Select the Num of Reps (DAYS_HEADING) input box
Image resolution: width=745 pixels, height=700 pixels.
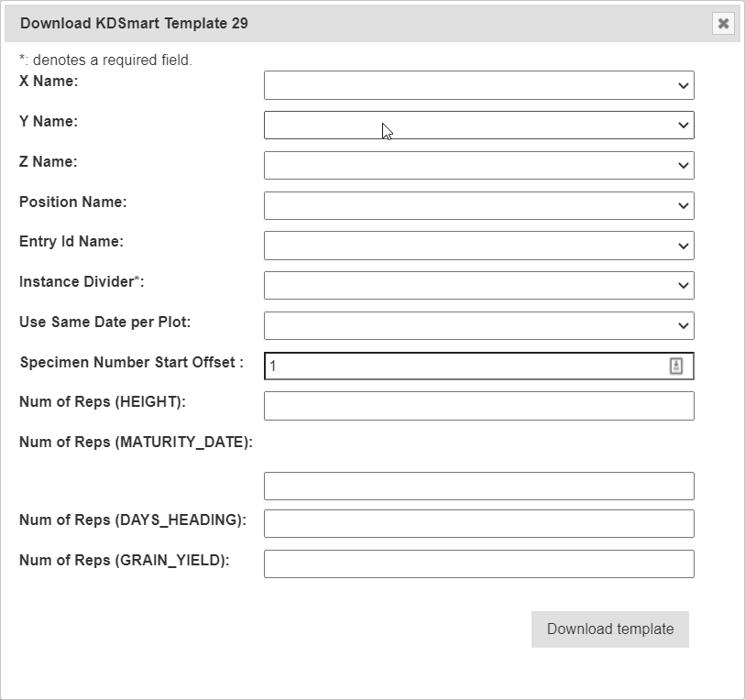[x=478, y=524]
